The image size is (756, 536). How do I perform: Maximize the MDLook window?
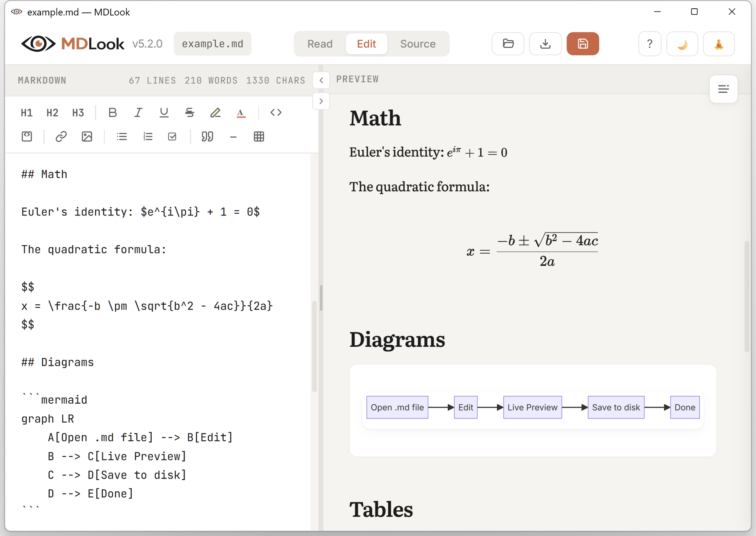(694, 12)
